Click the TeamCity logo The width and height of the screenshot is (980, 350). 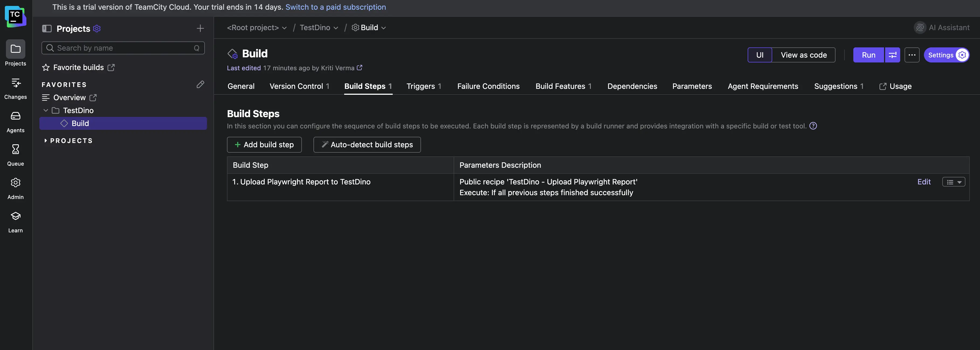click(15, 16)
